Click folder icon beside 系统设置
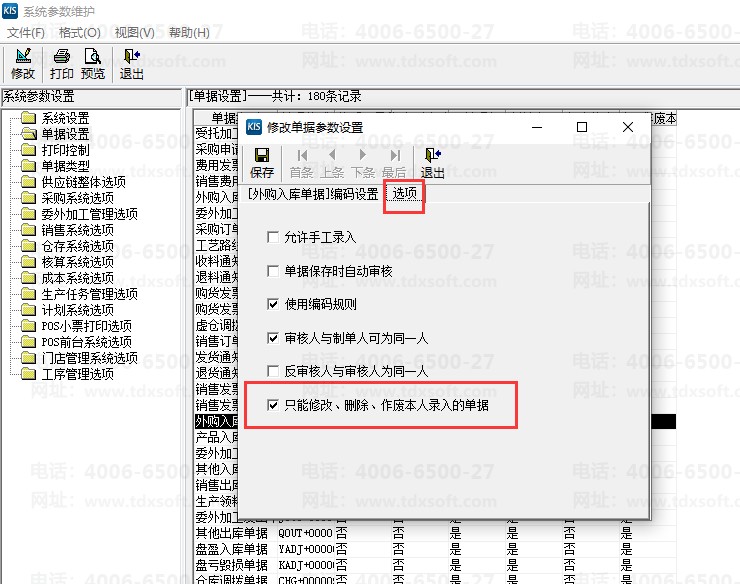This screenshot has height=584, width=740. [x=28, y=118]
